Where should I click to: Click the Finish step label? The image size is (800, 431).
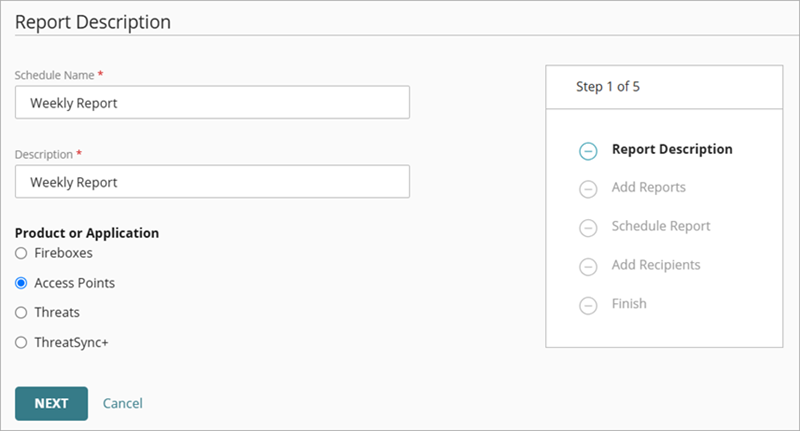click(x=629, y=303)
